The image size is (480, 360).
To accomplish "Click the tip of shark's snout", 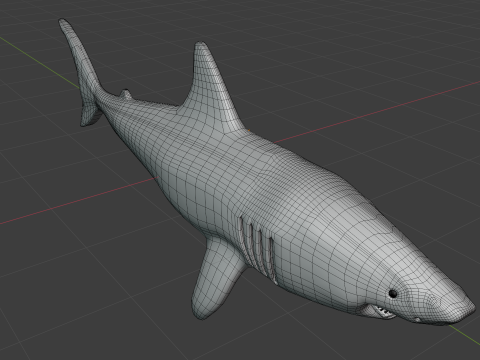I will point(468,308).
